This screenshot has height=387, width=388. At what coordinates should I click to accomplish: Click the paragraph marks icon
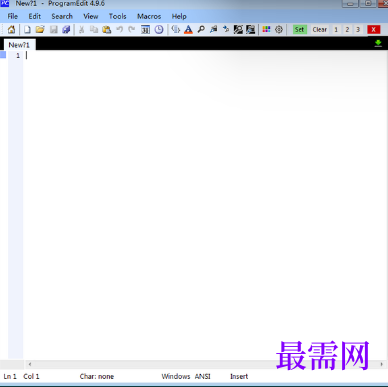pos(175,30)
